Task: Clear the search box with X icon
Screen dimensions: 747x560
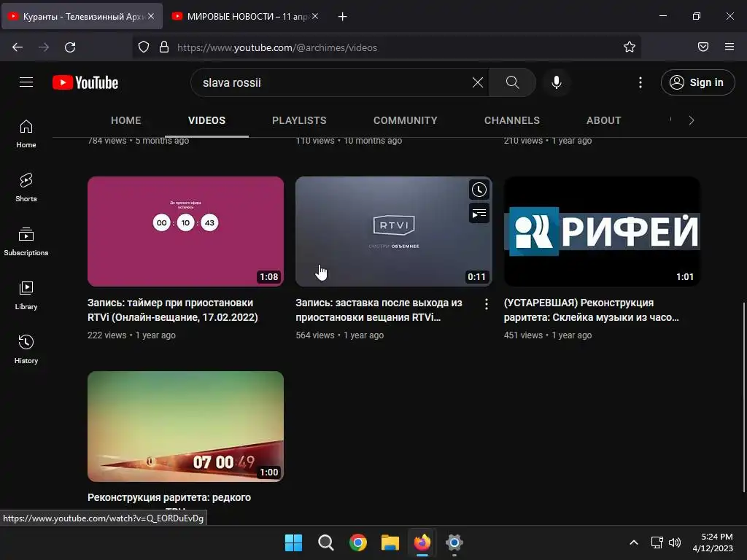Action: pyautogui.click(x=477, y=82)
